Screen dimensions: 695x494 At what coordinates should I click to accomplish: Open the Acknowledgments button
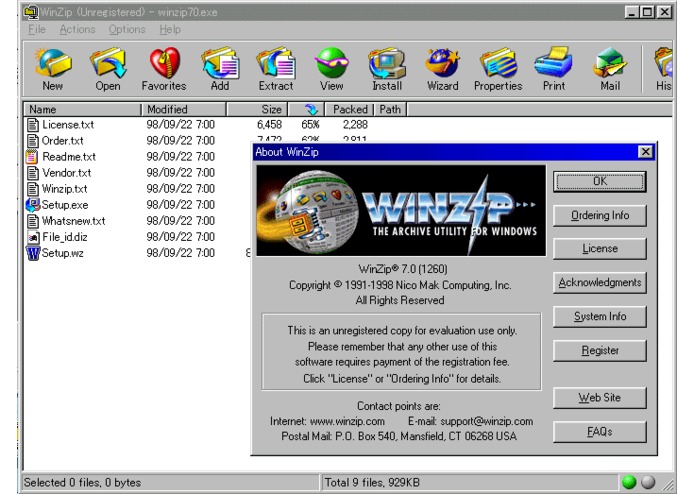[x=600, y=283]
